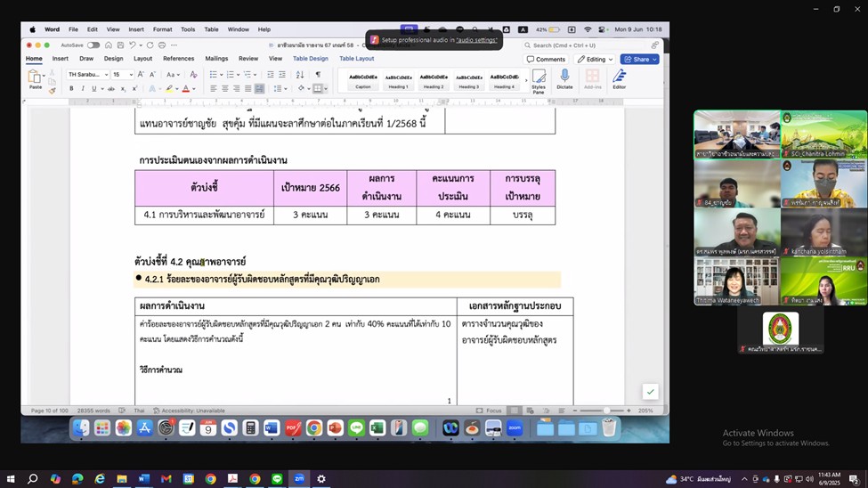Click the Comments button
The image size is (868, 488).
[x=546, y=60]
